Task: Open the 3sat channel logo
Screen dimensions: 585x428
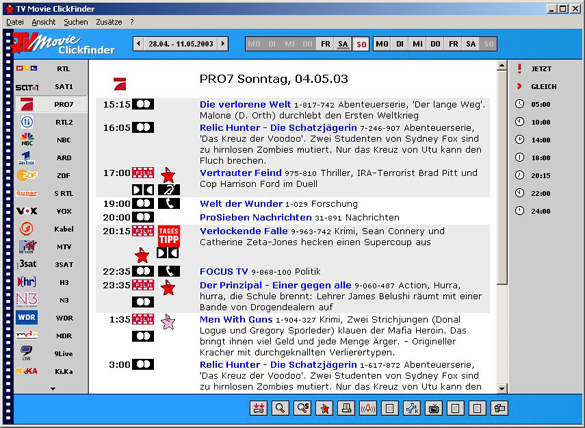Action: (x=27, y=264)
